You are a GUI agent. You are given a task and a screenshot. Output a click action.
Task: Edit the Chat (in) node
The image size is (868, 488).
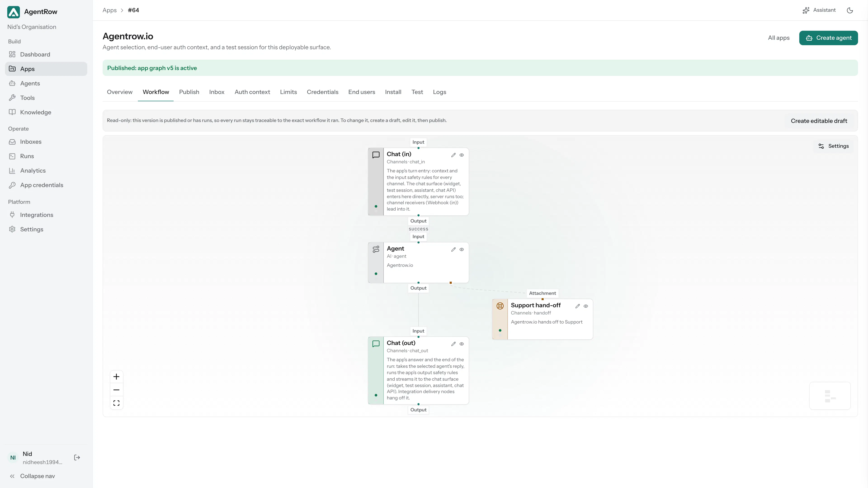(x=453, y=155)
